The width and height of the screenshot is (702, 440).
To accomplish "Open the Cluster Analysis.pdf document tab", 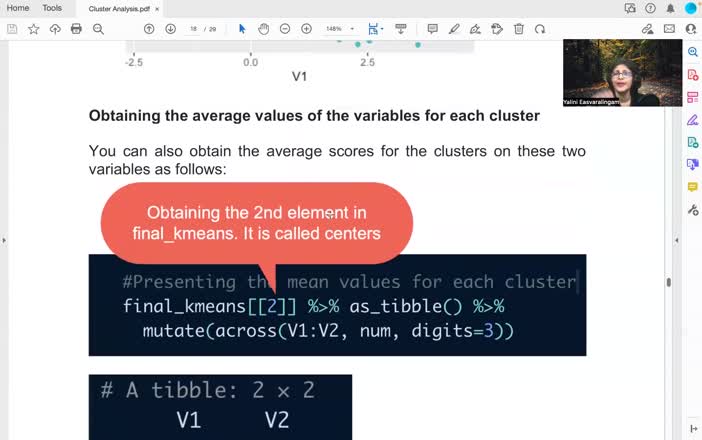I will coord(119,8).
